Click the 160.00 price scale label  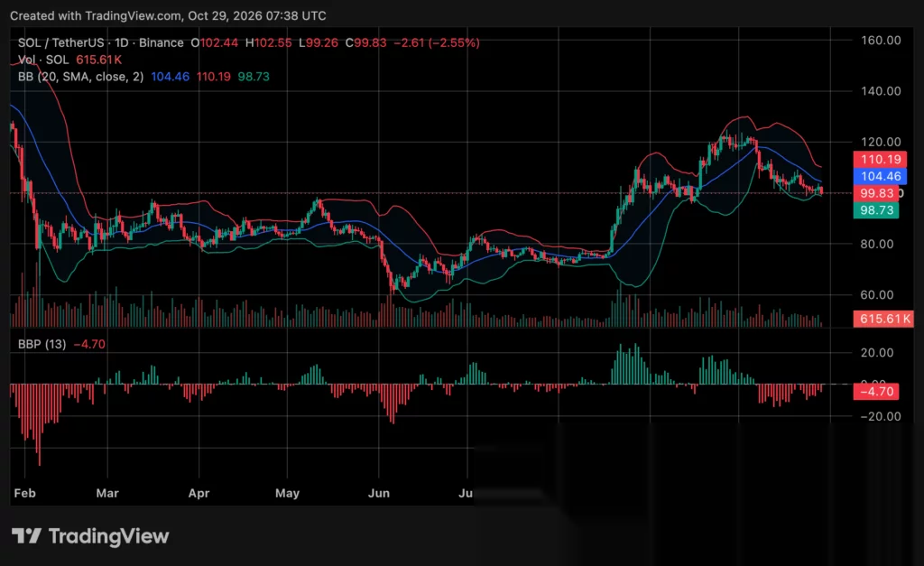pos(881,40)
